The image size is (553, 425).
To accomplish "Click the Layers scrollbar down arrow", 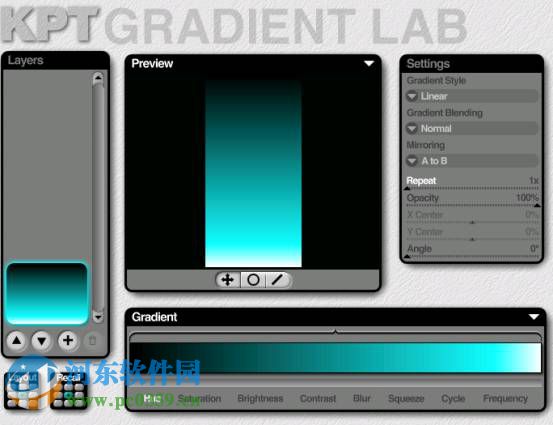I will coord(98,316).
